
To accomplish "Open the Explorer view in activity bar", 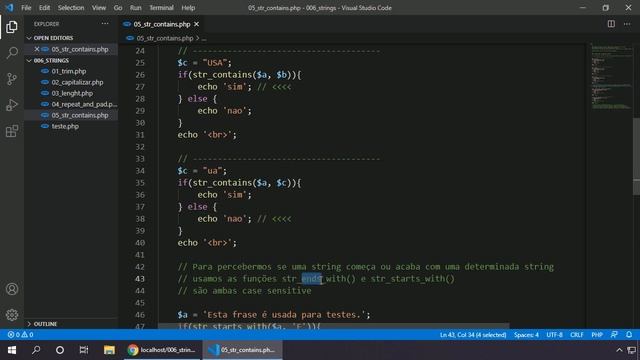I will [12, 27].
